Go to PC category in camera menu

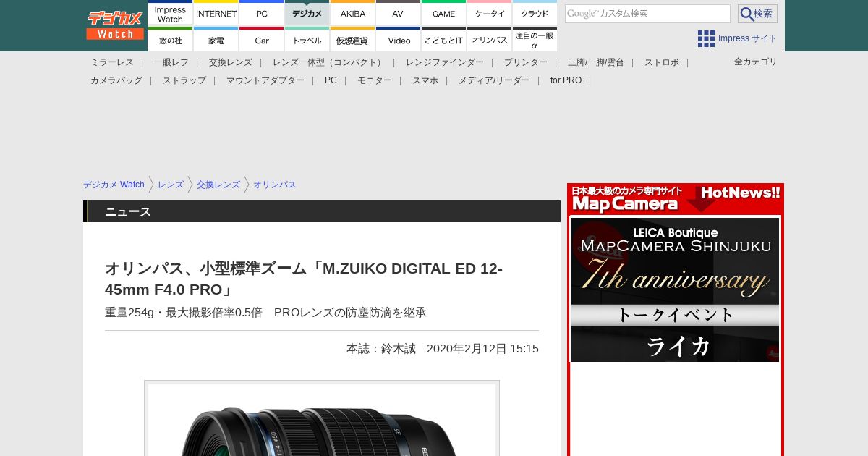click(x=331, y=80)
